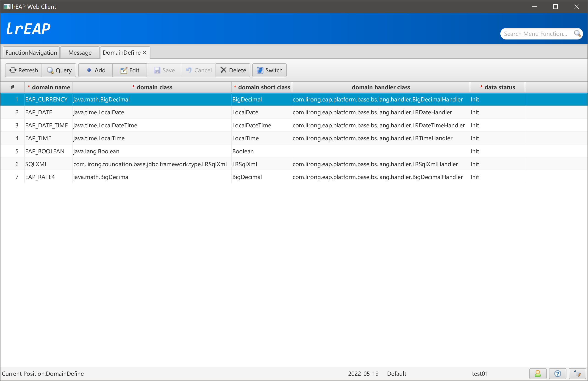Click the Default label in status bar
The height and width of the screenshot is (381, 588).
pyautogui.click(x=397, y=374)
